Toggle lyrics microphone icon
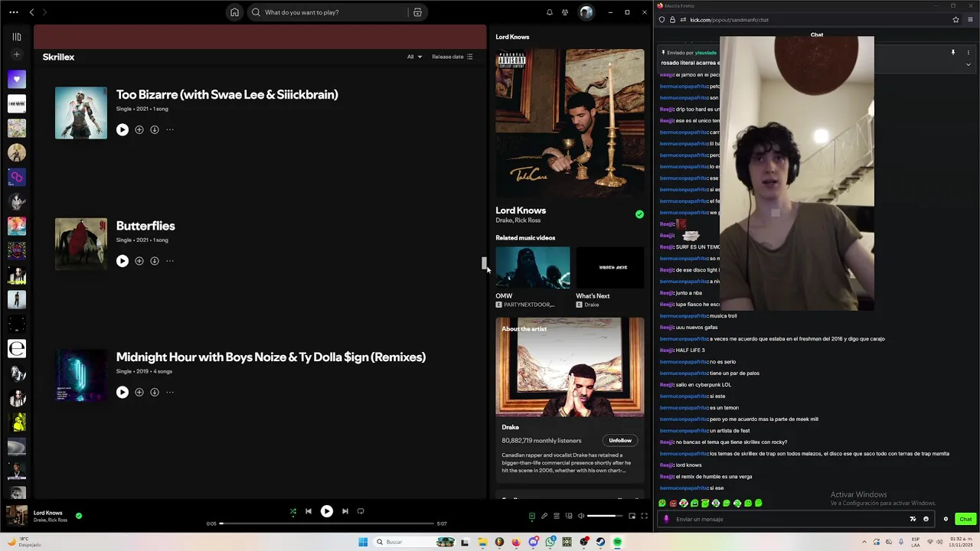 pyautogui.click(x=544, y=516)
